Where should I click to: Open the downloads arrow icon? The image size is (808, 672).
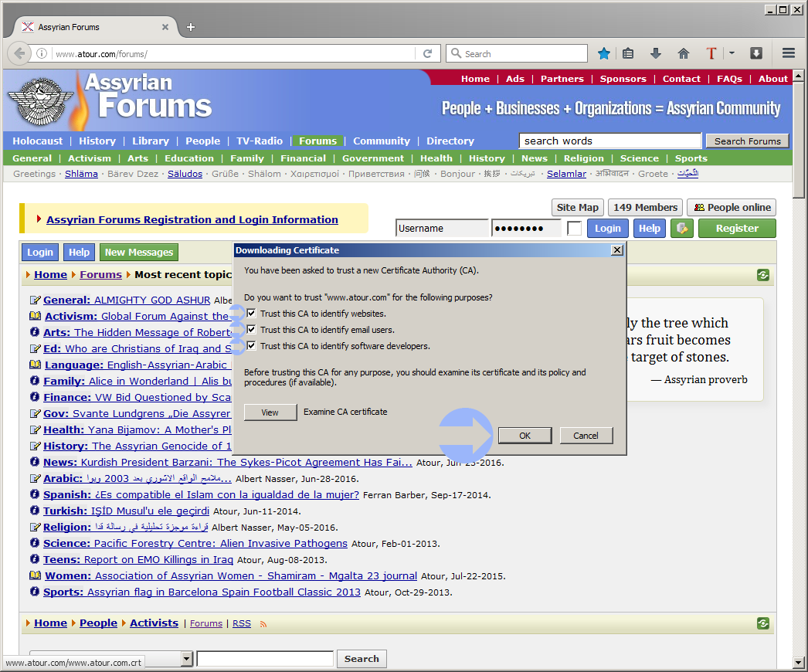point(656,53)
